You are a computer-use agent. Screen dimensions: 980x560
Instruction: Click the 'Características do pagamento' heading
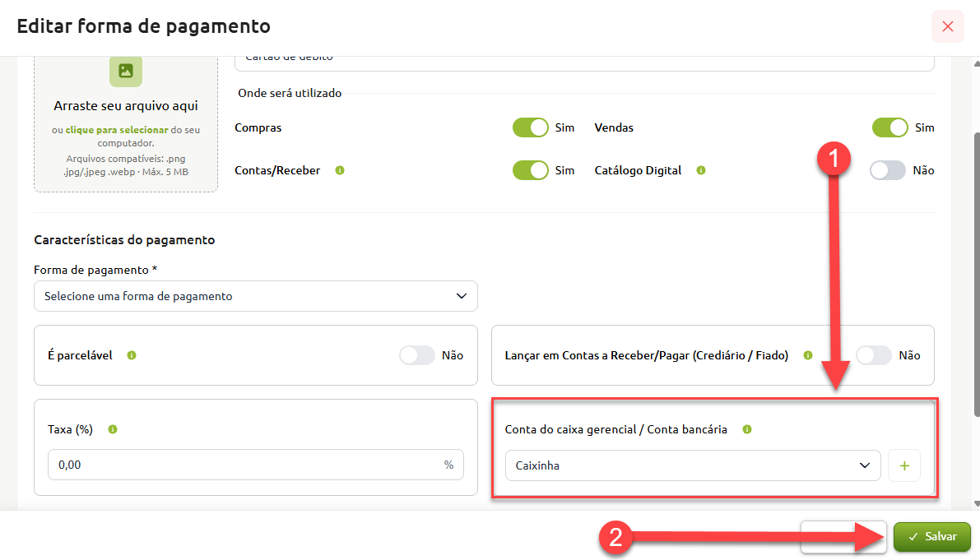124,240
